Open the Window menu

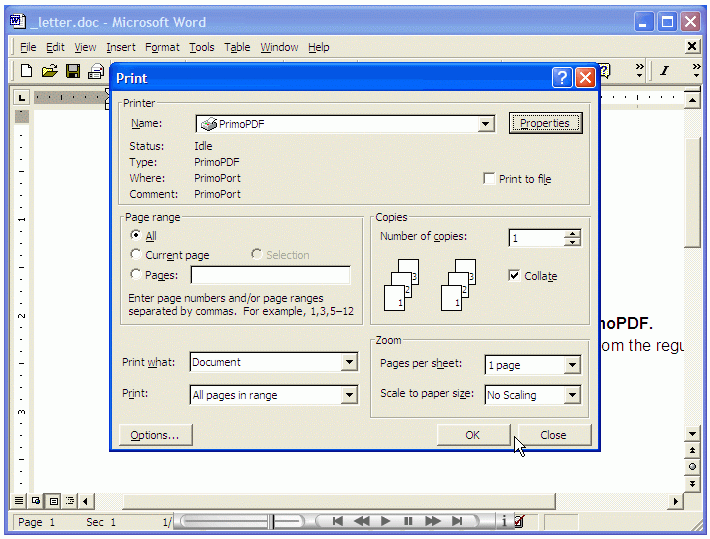279,47
